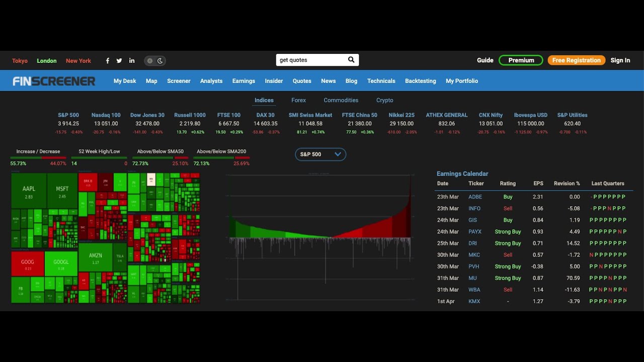Viewport: 644px width, 362px height.
Task: Open KMX ticker in earnings calendar
Action: pos(474,301)
